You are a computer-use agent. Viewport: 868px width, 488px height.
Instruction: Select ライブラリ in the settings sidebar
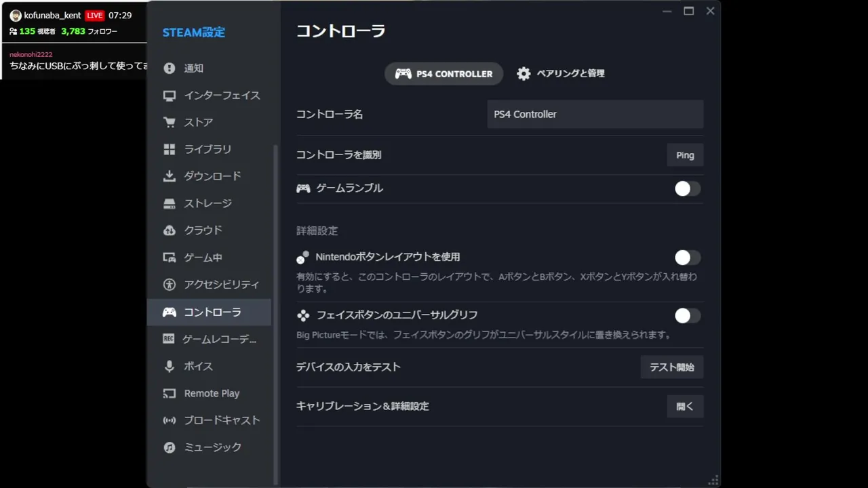click(209, 150)
